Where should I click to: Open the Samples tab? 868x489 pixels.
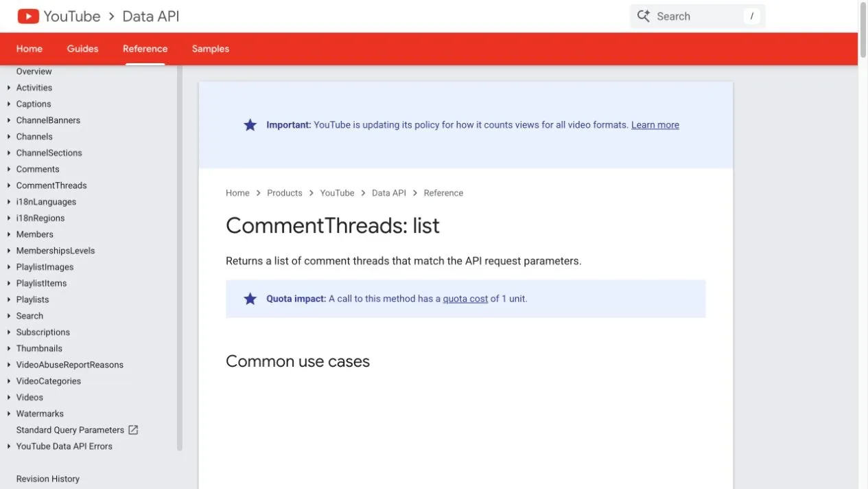pos(211,49)
